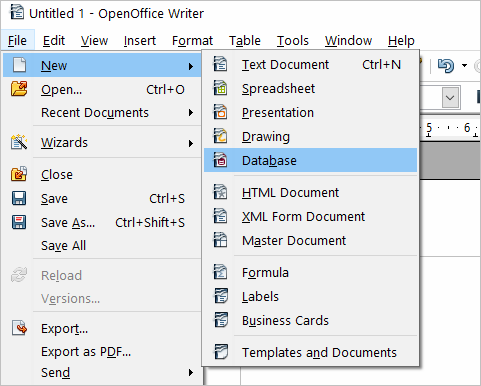Screen dimensions: 481x386
Task: Select Labels in the New submenu
Action: 310,296
